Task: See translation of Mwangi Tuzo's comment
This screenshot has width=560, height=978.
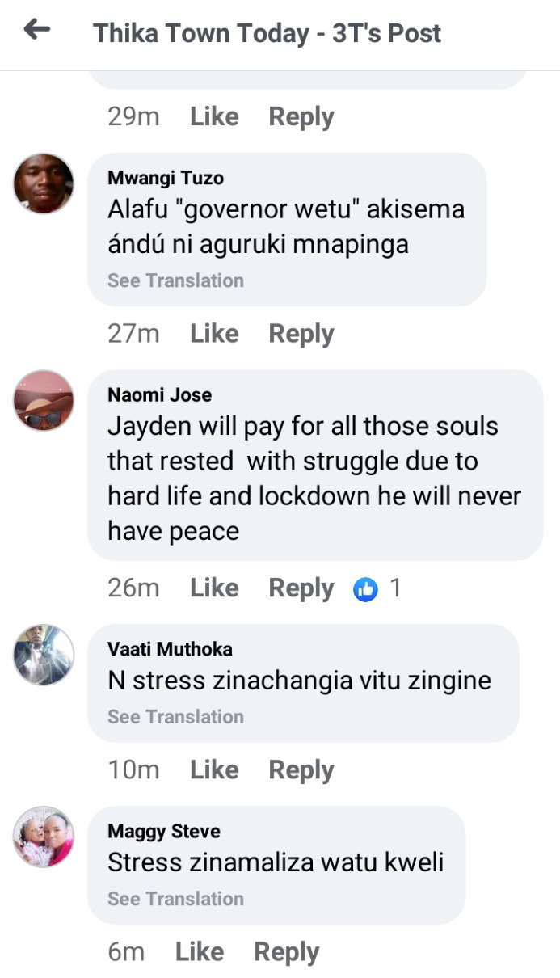Action: pos(175,280)
